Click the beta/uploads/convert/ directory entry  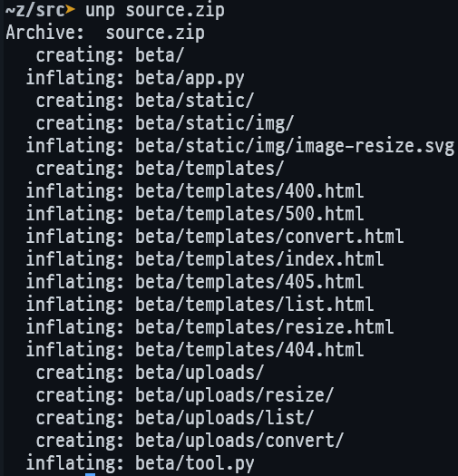point(239,441)
